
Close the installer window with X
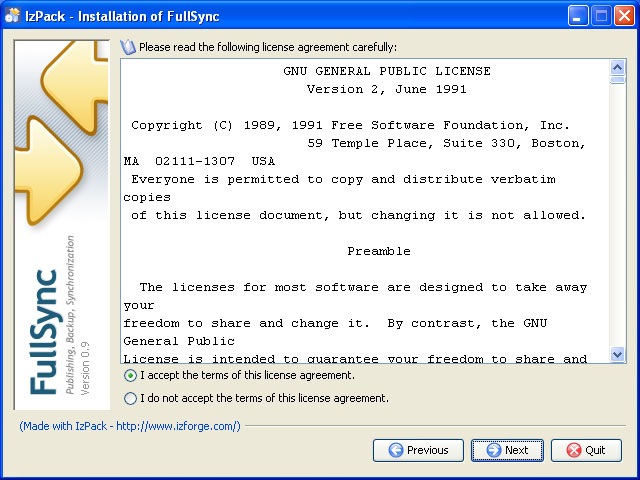click(624, 16)
